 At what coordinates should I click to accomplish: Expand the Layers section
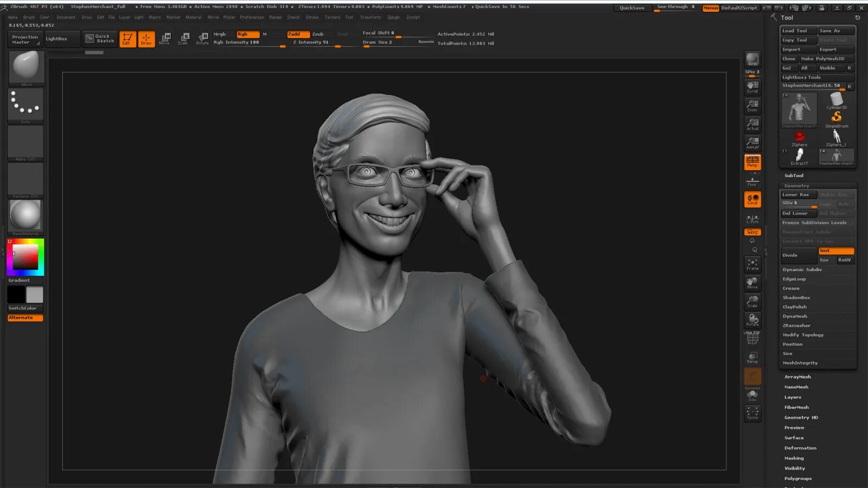coord(793,397)
